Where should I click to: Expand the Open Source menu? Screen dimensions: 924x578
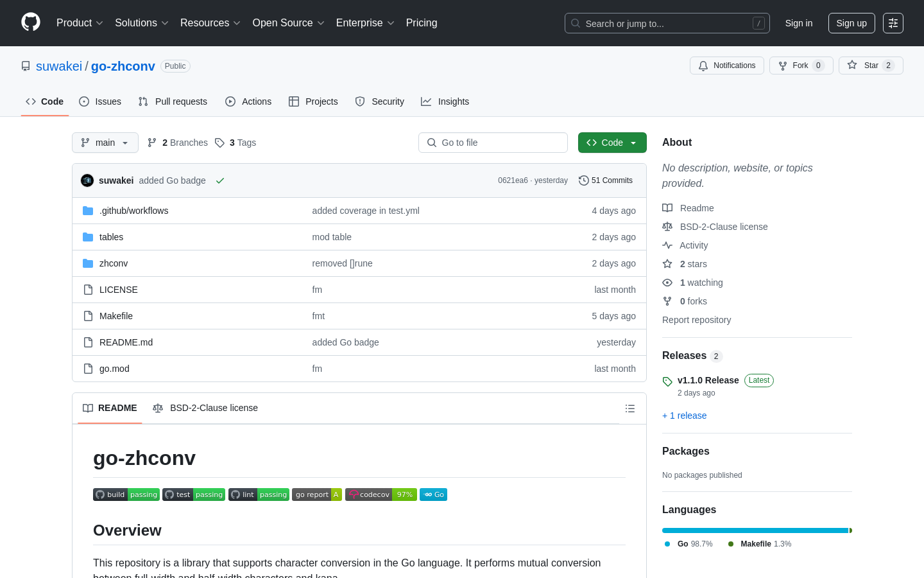coord(289,23)
